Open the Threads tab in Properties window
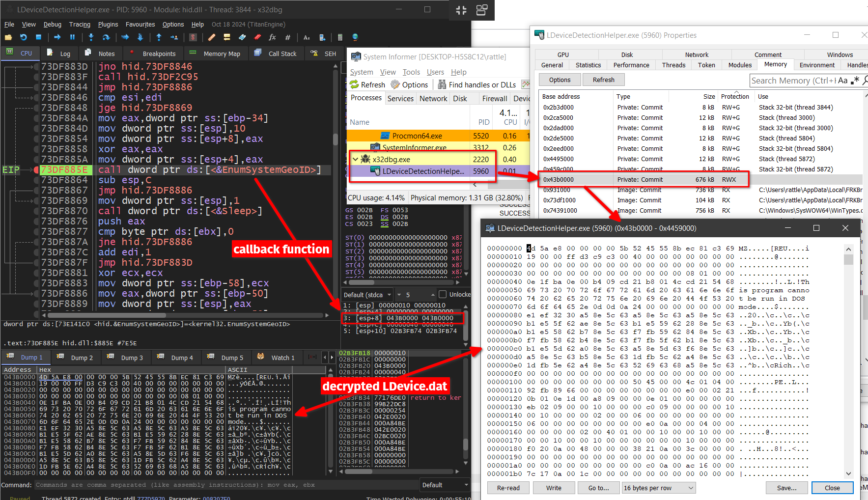868x500 pixels. [673, 65]
